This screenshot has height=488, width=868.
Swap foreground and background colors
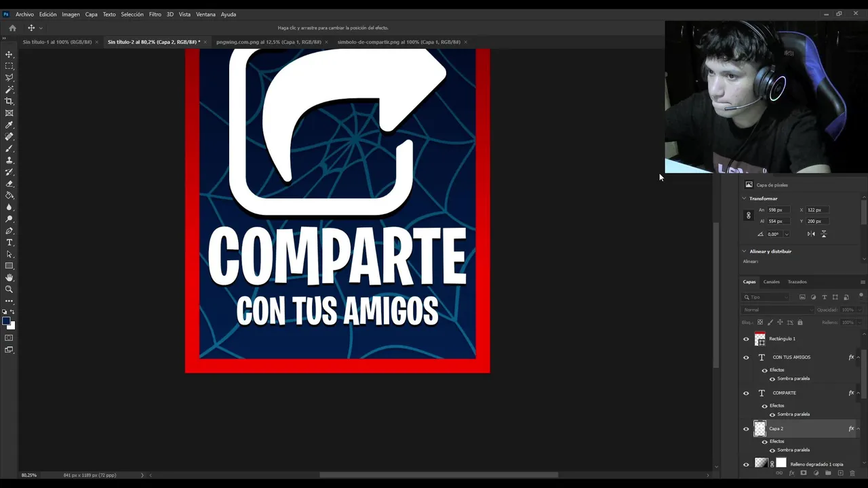[12, 312]
